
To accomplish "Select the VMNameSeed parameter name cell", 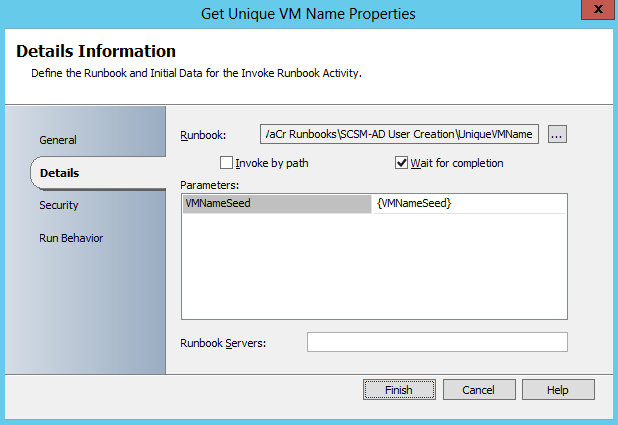I will click(x=276, y=203).
